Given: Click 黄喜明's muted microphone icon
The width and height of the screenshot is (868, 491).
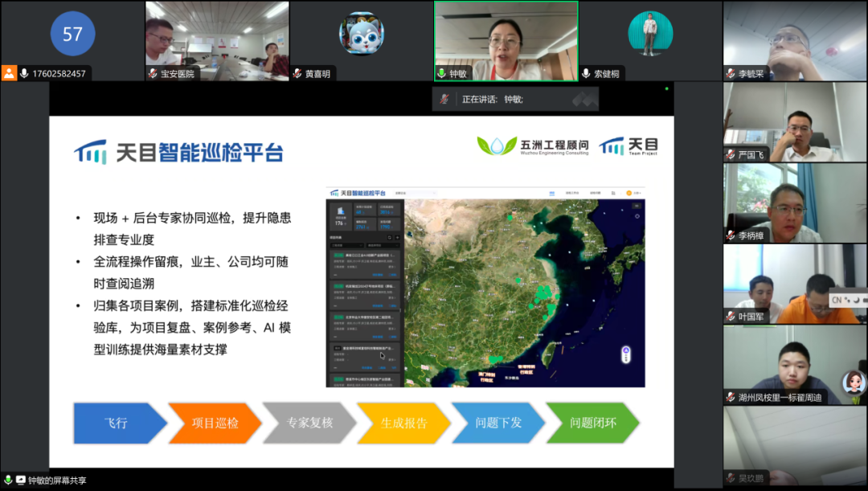Looking at the screenshot, I should 297,74.
